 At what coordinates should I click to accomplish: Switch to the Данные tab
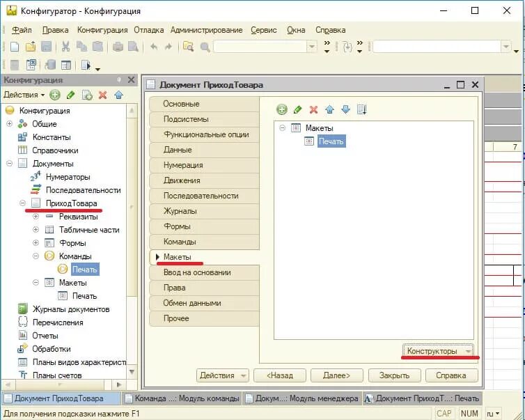coord(204,150)
